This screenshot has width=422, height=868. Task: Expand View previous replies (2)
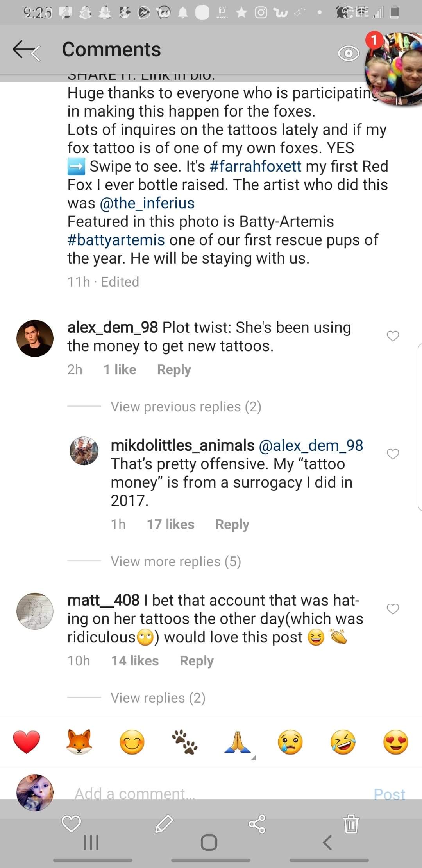186,407
